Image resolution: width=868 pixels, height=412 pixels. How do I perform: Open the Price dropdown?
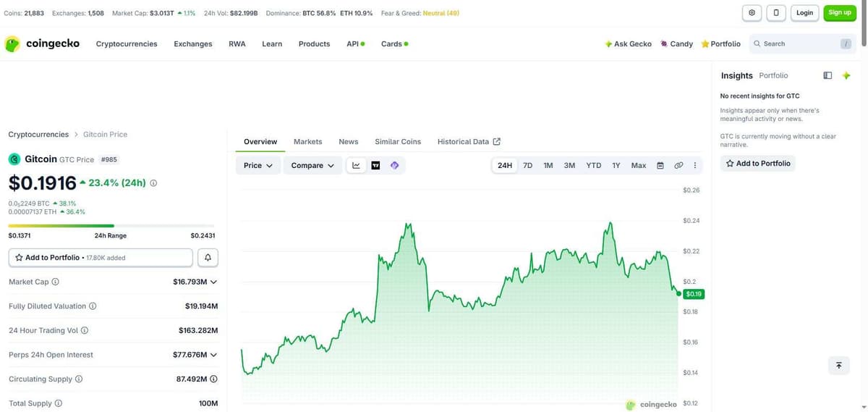pos(258,165)
